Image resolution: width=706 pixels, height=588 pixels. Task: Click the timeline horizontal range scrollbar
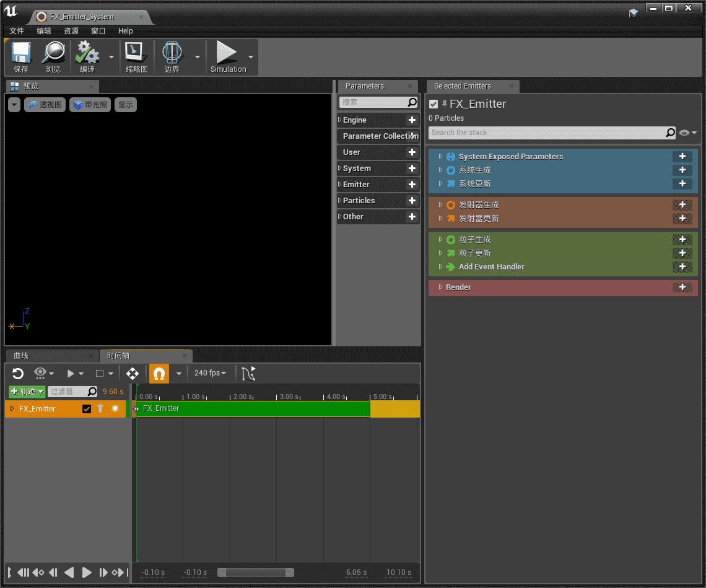[255, 573]
